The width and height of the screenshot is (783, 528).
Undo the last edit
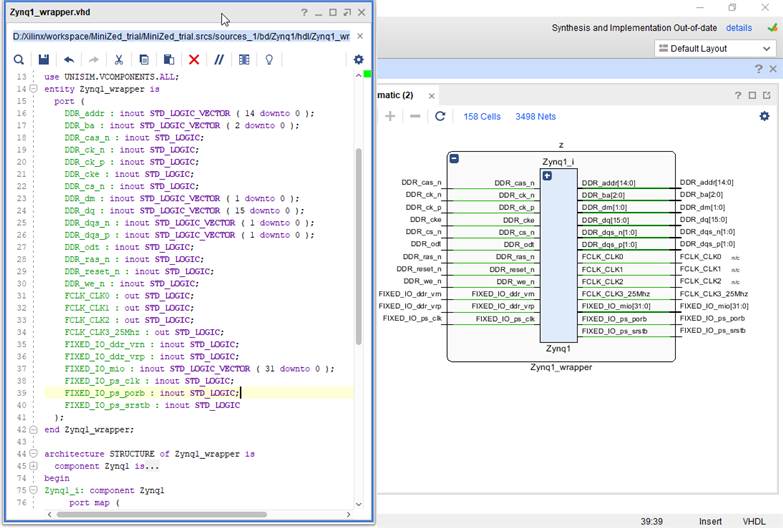[69, 60]
